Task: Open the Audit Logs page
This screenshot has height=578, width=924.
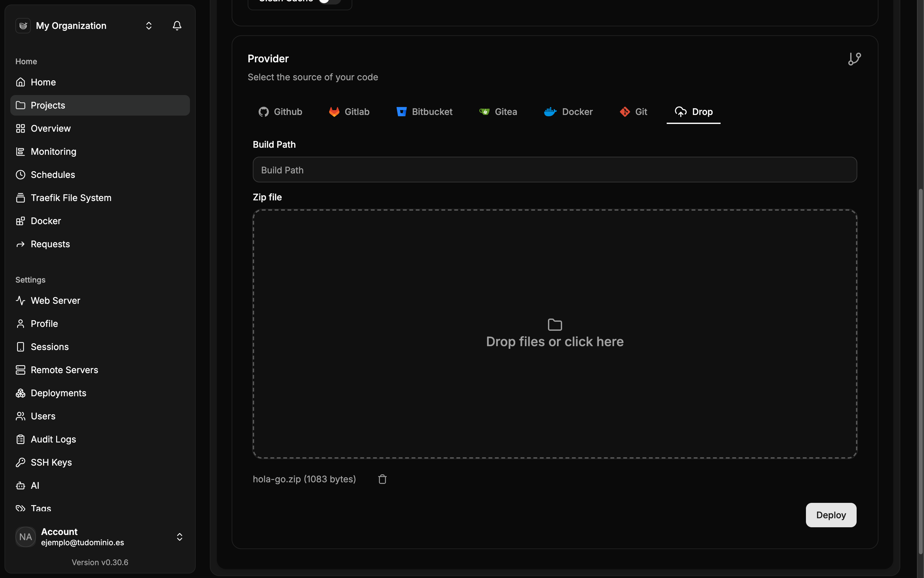Action: tap(100, 439)
